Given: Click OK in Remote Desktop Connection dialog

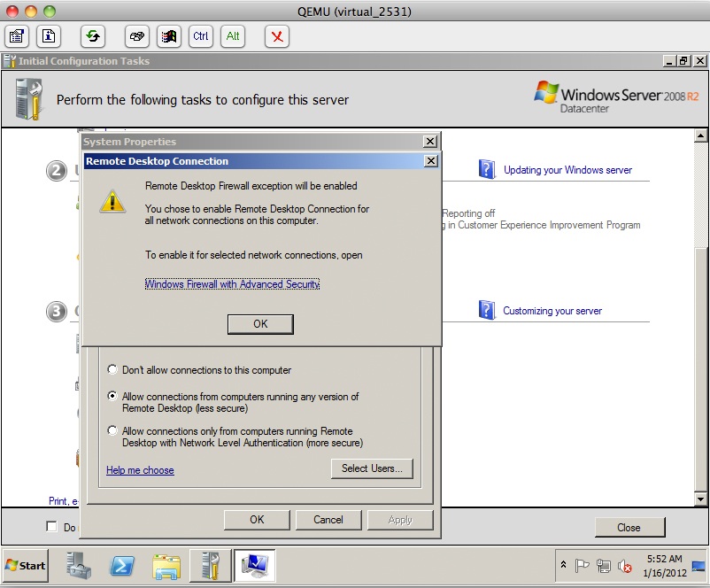Looking at the screenshot, I should click(x=260, y=324).
